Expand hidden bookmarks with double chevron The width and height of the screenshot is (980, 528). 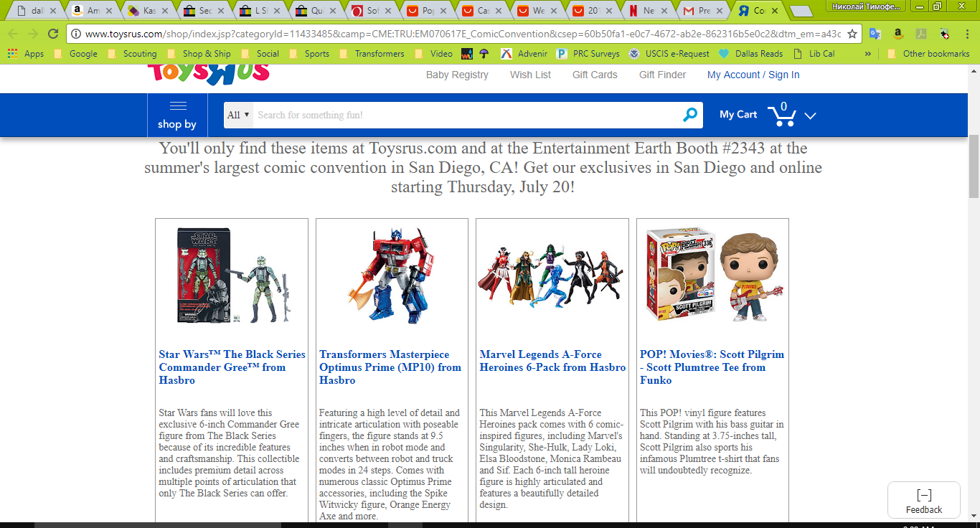(x=868, y=54)
